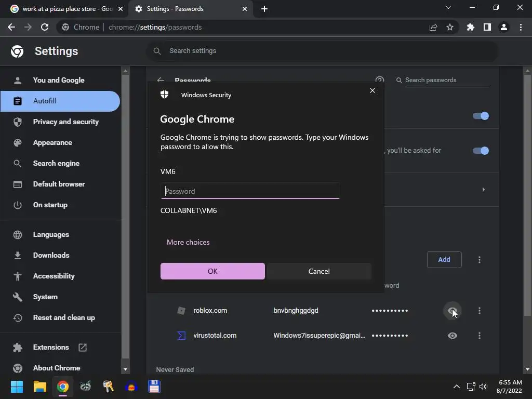Toggle the Offer to save passwords switch
Image resolution: width=532 pixels, height=399 pixels.
click(481, 116)
